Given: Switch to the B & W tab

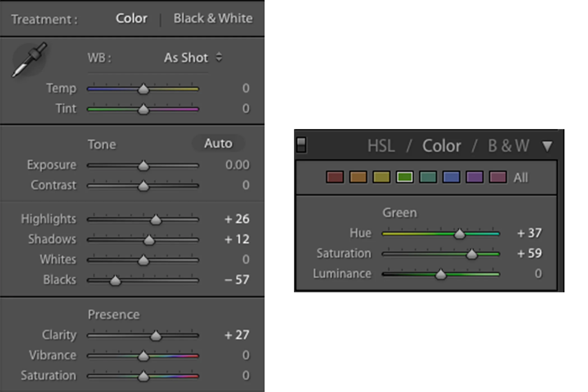Looking at the screenshot, I should [508, 146].
